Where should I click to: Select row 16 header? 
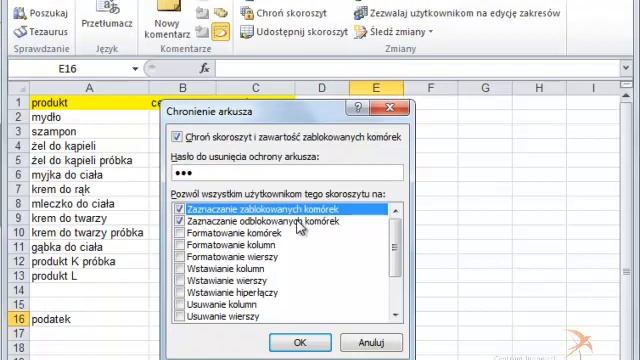19,319
